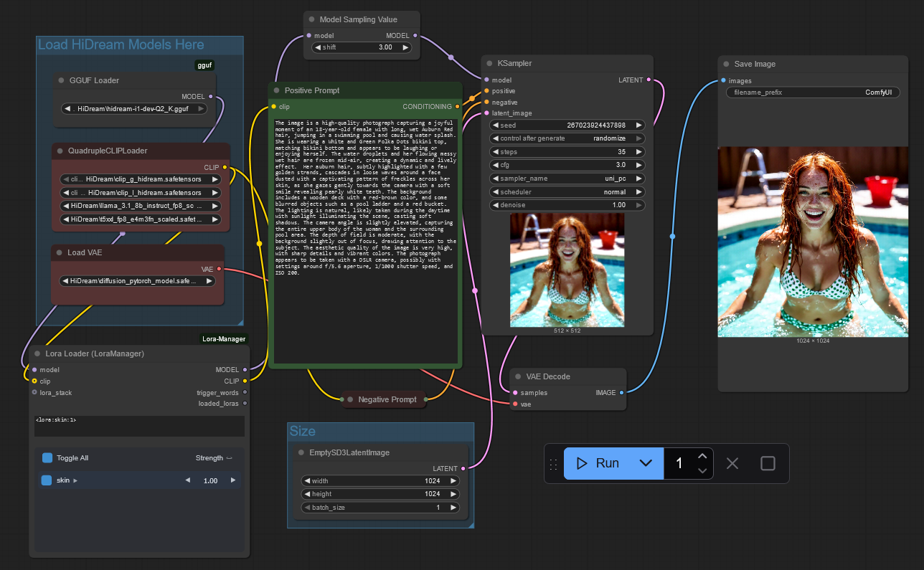Open control after generate randomize option
Screen dimensions: 924x570
click(567, 138)
